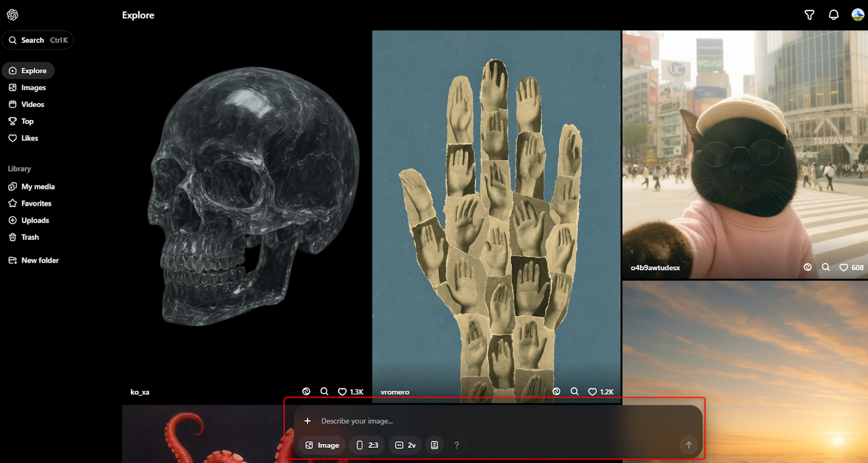Click the remix icon on ko_xa's skull image
This screenshot has width=868, height=463.
point(307,391)
